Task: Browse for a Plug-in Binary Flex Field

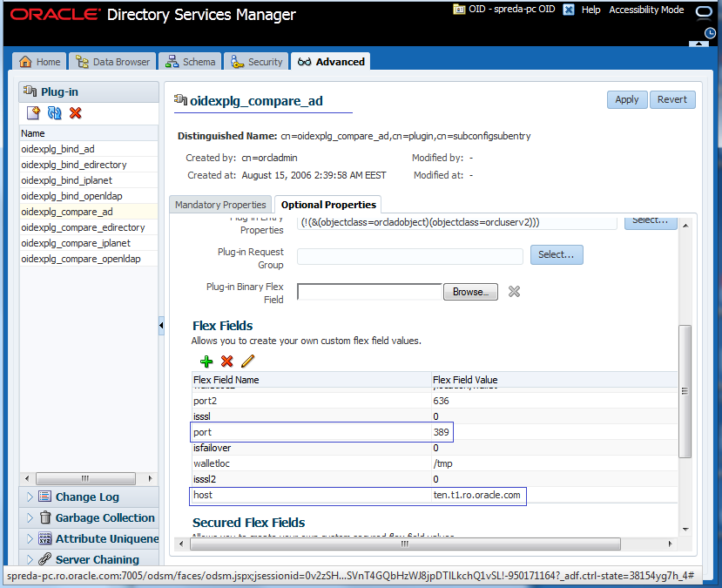Action: pyautogui.click(x=470, y=292)
